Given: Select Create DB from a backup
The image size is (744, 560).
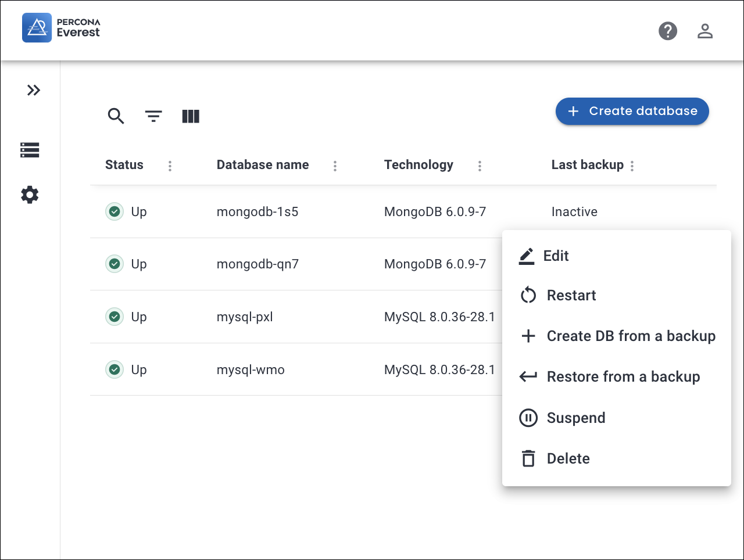Looking at the screenshot, I should 617,336.
